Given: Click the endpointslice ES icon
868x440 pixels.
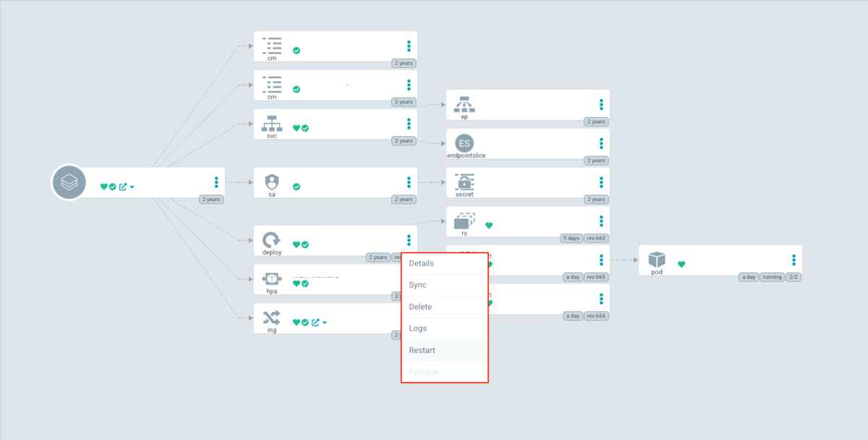Looking at the screenshot, I should tap(464, 143).
